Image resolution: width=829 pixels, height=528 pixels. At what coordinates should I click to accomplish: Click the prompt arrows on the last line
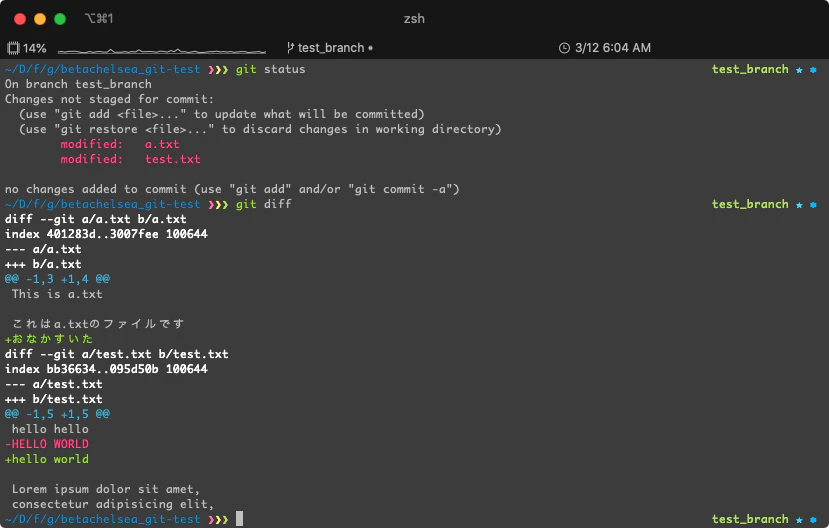[x=218, y=520]
